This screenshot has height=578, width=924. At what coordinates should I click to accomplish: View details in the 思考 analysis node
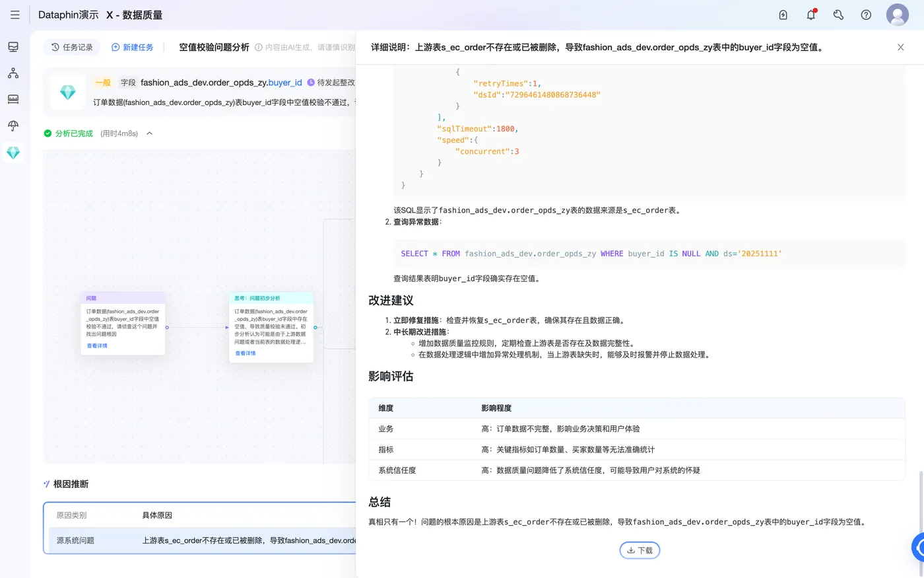coord(246,353)
